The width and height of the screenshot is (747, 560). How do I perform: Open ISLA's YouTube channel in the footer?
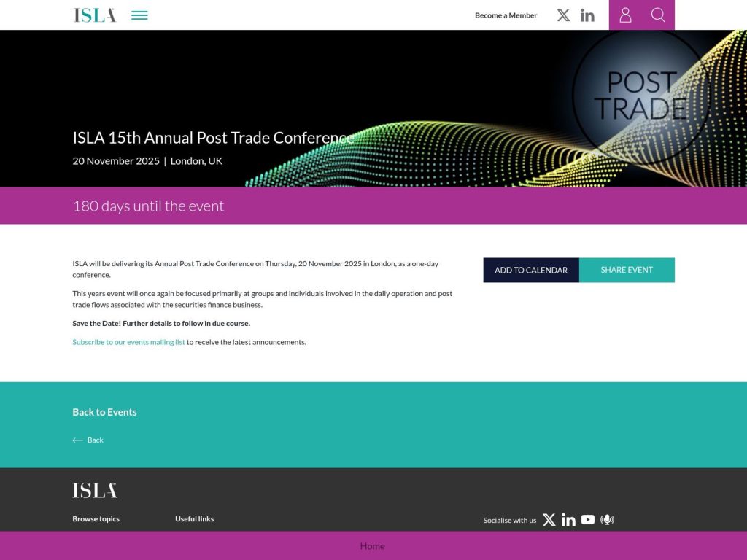click(587, 519)
